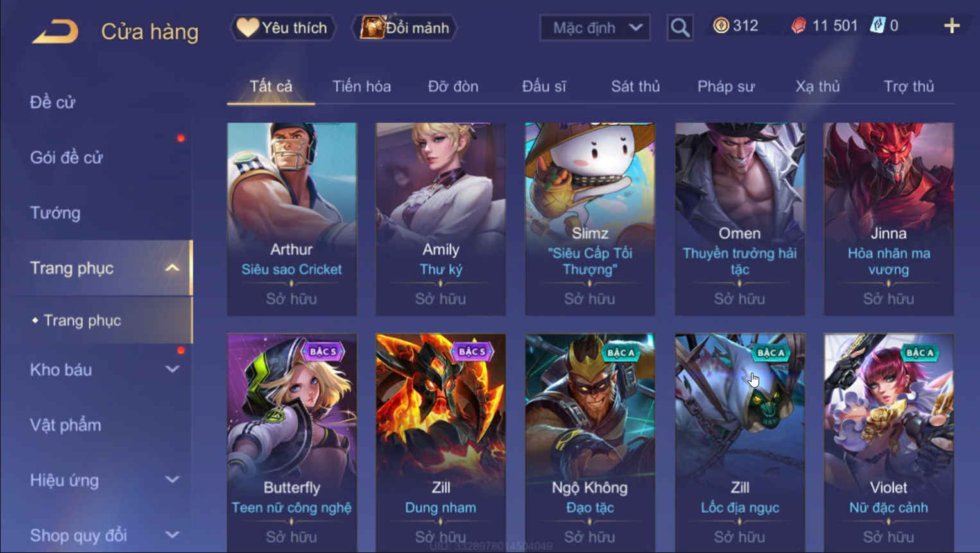The height and width of the screenshot is (553, 980).
Task: Open Tướng in the sidebar
Action: [55, 213]
